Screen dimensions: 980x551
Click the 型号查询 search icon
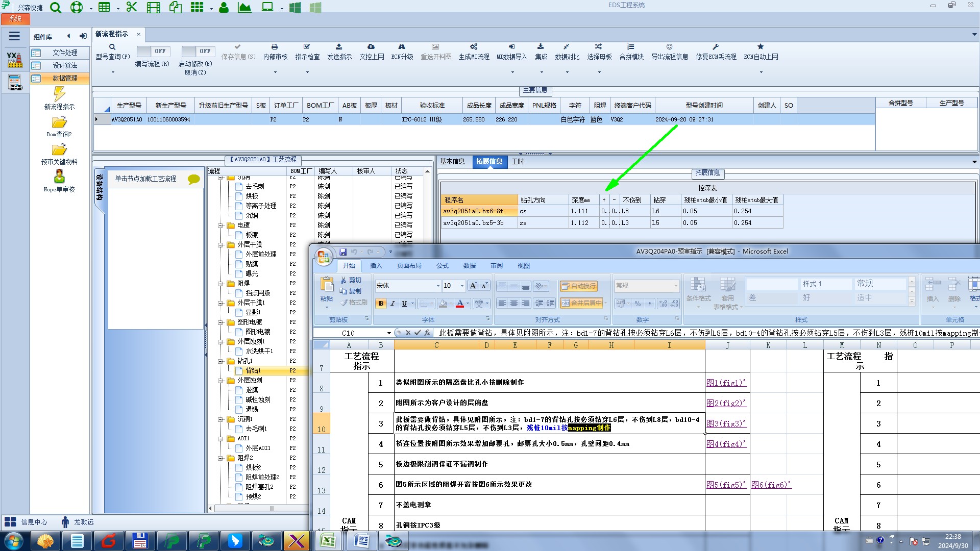pyautogui.click(x=112, y=47)
